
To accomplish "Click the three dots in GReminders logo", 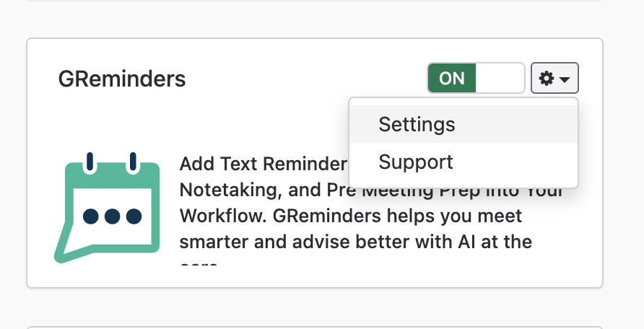I will pyautogui.click(x=112, y=216).
